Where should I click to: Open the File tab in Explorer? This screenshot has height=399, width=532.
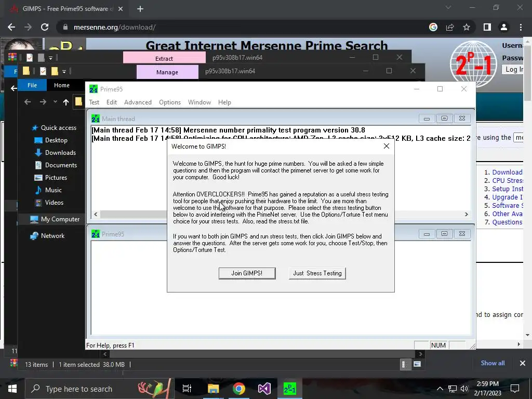click(x=32, y=85)
